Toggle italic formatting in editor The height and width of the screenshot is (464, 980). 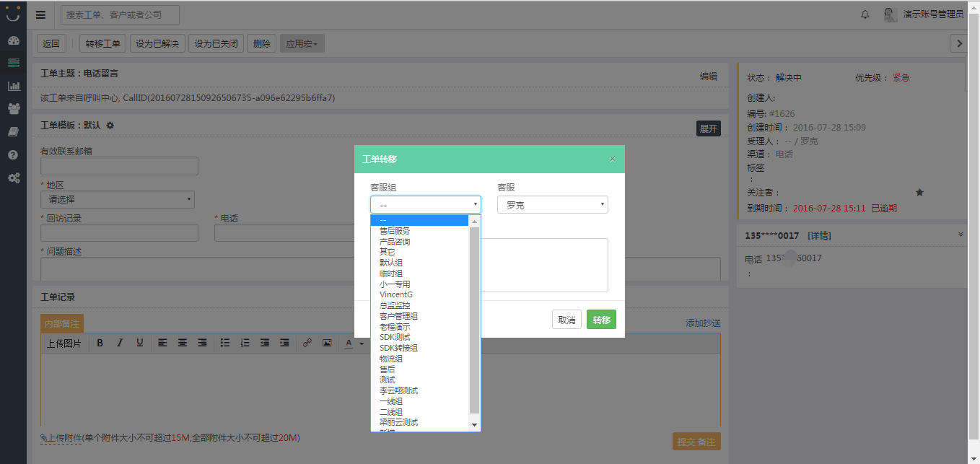click(120, 343)
